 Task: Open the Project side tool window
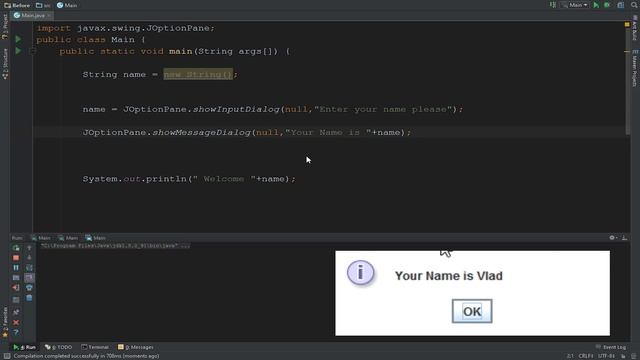(5, 27)
